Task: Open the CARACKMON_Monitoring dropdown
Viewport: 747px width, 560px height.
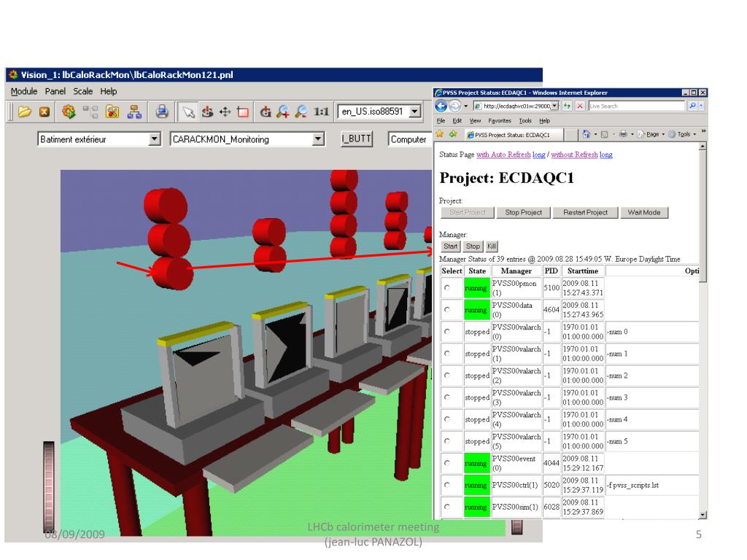Action: click(318, 139)
